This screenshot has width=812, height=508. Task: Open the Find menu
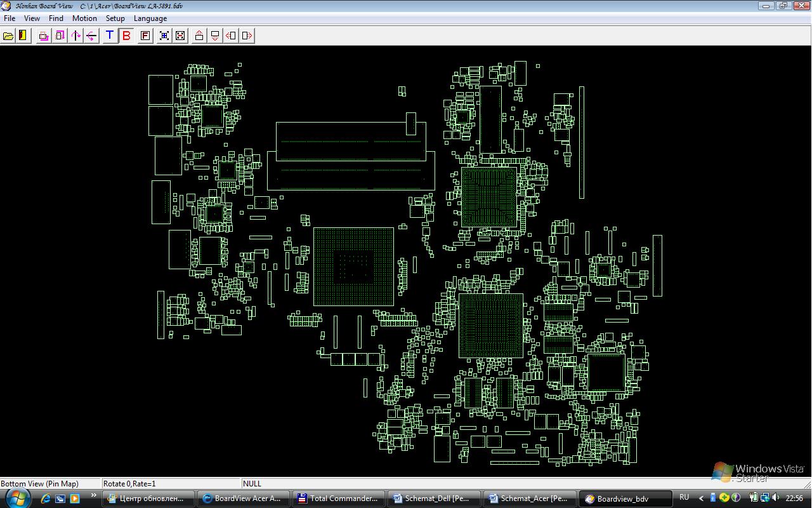click(56, 18)
